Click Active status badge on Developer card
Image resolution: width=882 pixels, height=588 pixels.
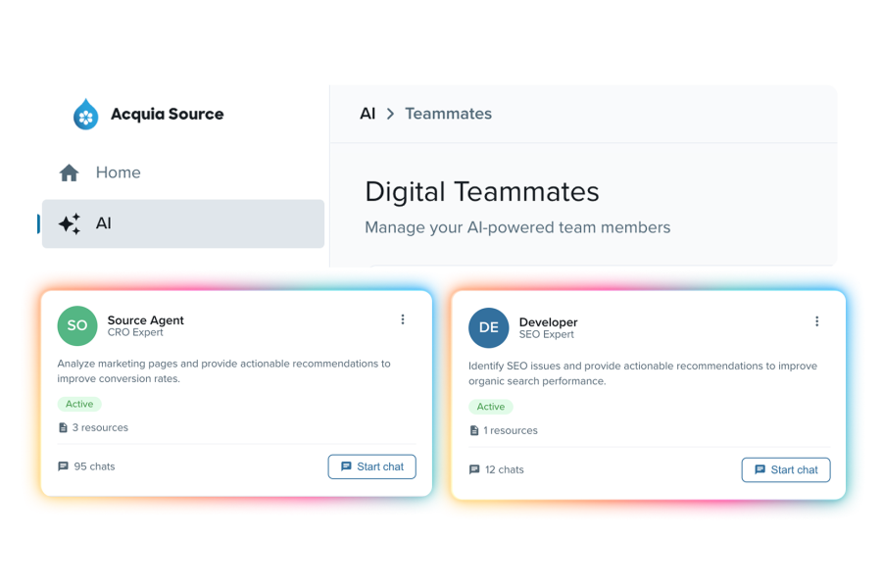tap(491, 407)
